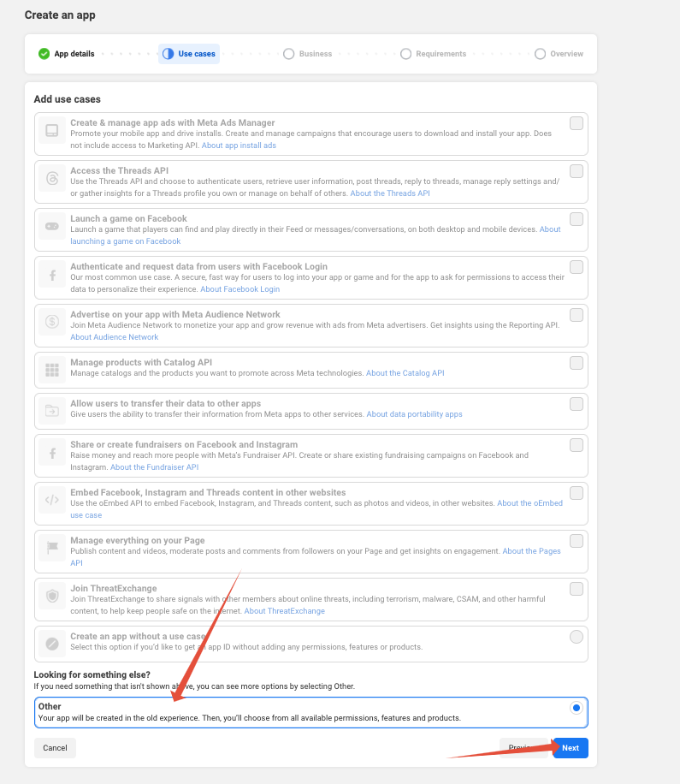Click the Business step circle icon
Viewport: 680px width, 784px height.
pyautogui.click(x=289, y=54)
